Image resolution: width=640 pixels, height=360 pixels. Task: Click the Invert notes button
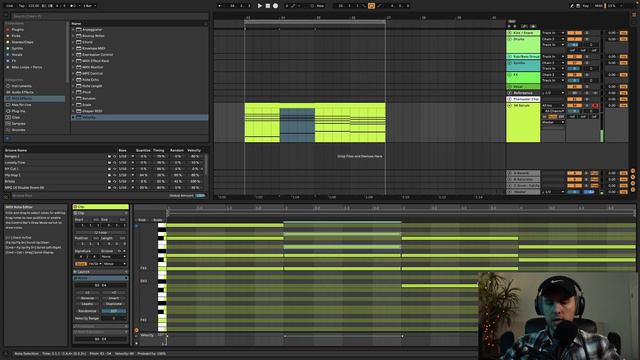click(114, 298)
